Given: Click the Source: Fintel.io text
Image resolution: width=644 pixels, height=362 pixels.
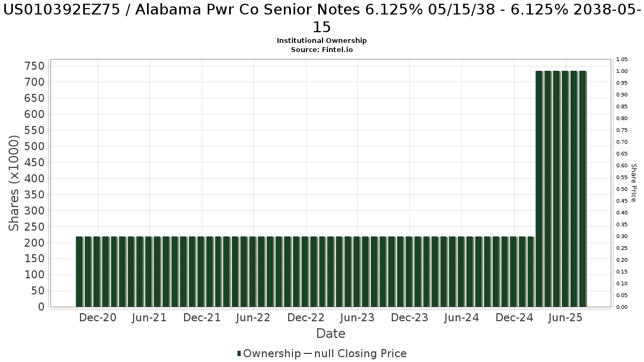Looking at the screenshot, I should pos(322,49).
